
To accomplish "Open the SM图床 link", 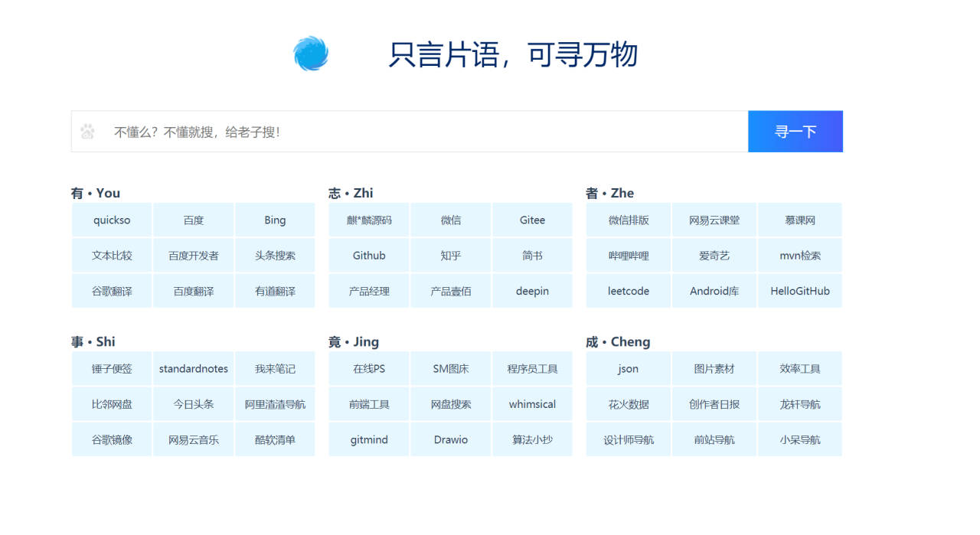I will (451, 368).
